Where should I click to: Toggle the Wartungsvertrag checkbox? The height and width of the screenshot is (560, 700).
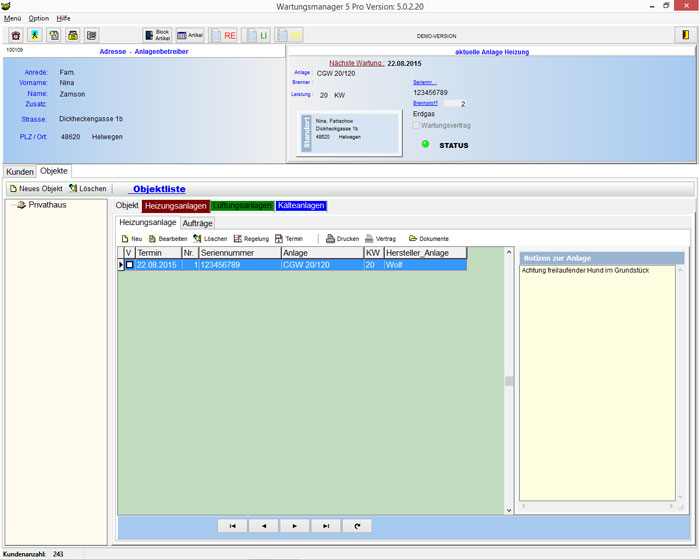point(416,125)
